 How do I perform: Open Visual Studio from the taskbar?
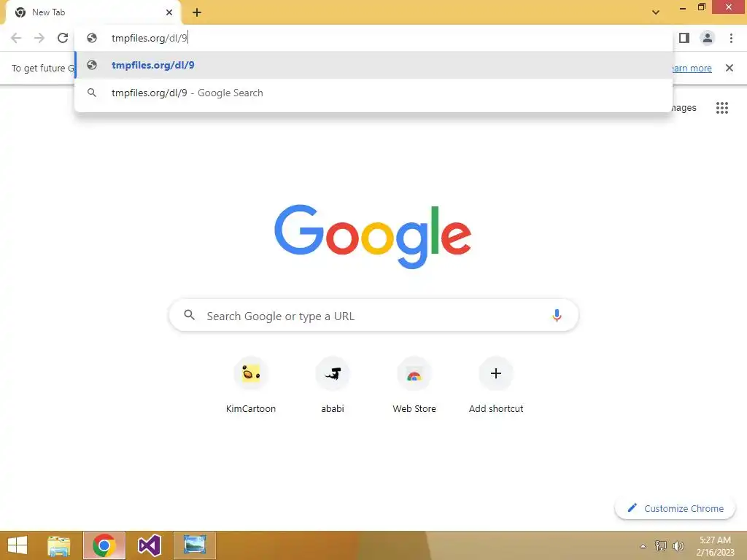click(x=149, y=545)
